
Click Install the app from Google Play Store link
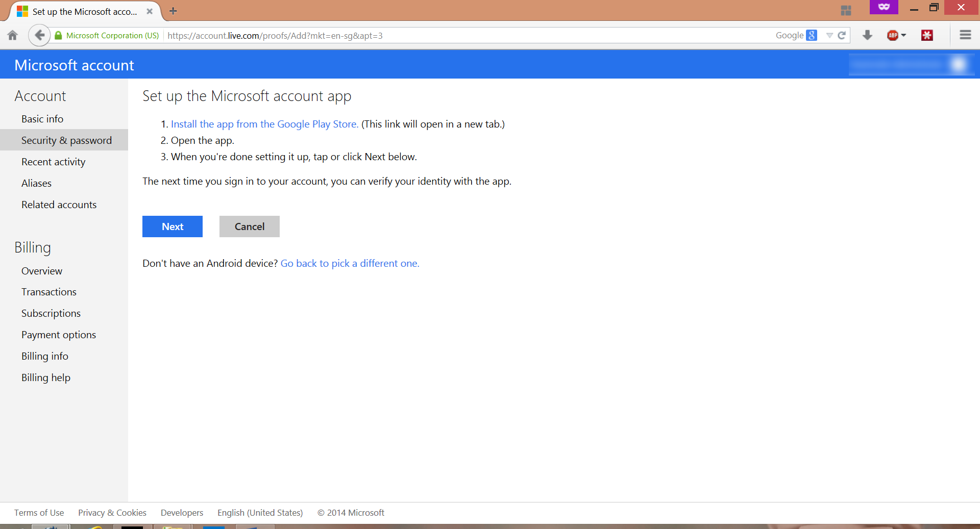264,124
